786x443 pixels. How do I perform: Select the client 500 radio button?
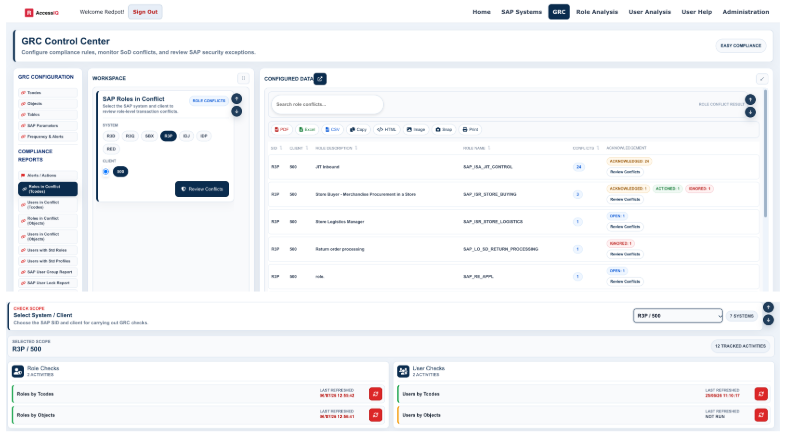pos(106,171)
